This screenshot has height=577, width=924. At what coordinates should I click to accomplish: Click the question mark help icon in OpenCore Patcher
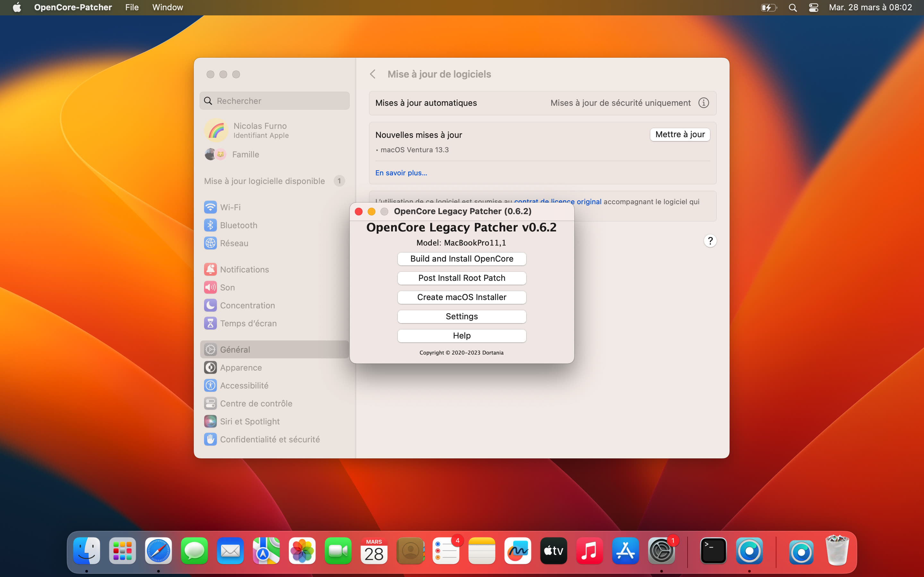click(x=710, y=240)
